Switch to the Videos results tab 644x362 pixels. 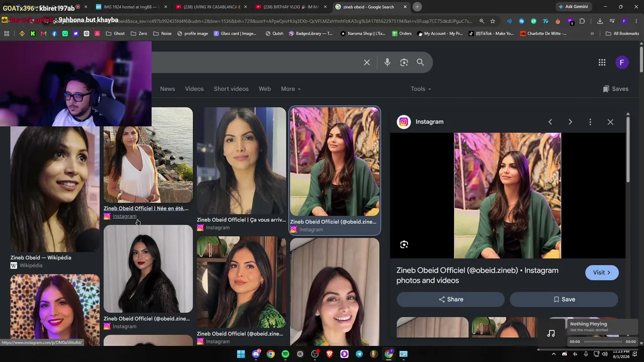194,89
